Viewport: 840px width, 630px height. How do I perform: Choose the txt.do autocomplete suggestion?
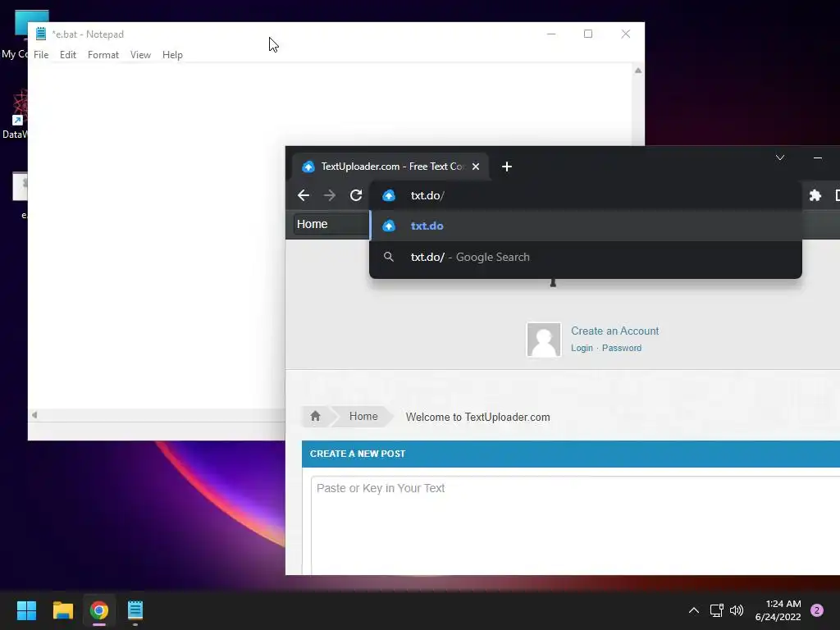tap(586, 226)
